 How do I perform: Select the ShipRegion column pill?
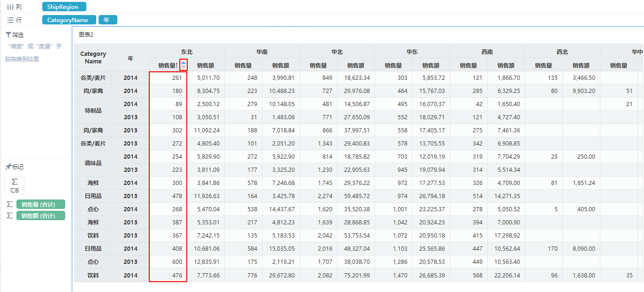pos(64,7)
